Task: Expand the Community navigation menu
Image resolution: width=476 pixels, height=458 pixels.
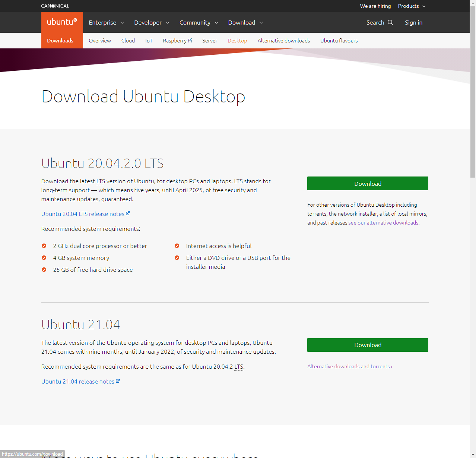Action: [x=199, y=22]
